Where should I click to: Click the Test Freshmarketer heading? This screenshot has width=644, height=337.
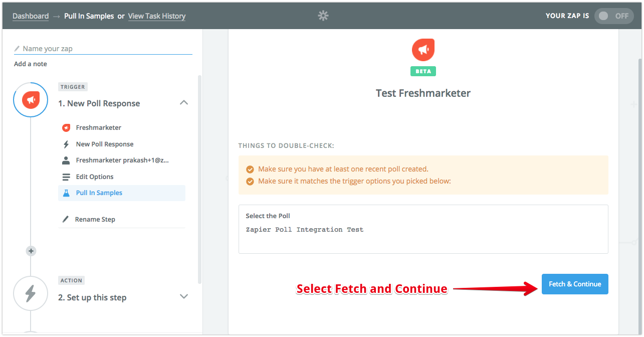[423, 93]
